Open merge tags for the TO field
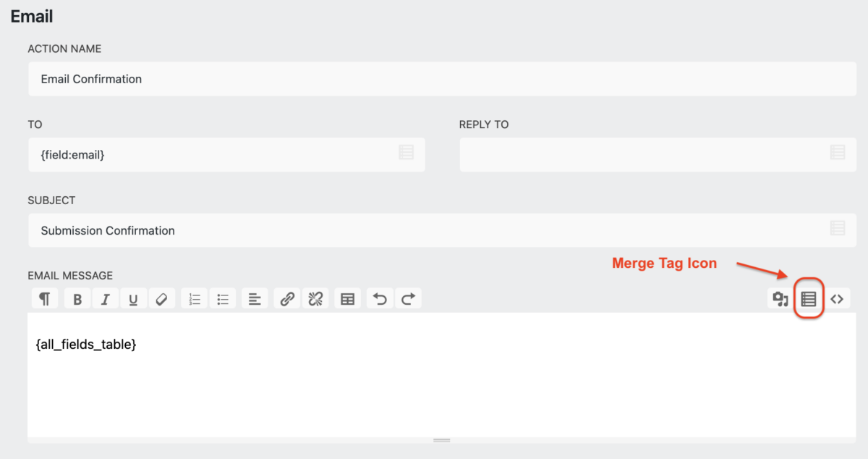This screenshot has width=868, height=459. click(407, 152)
